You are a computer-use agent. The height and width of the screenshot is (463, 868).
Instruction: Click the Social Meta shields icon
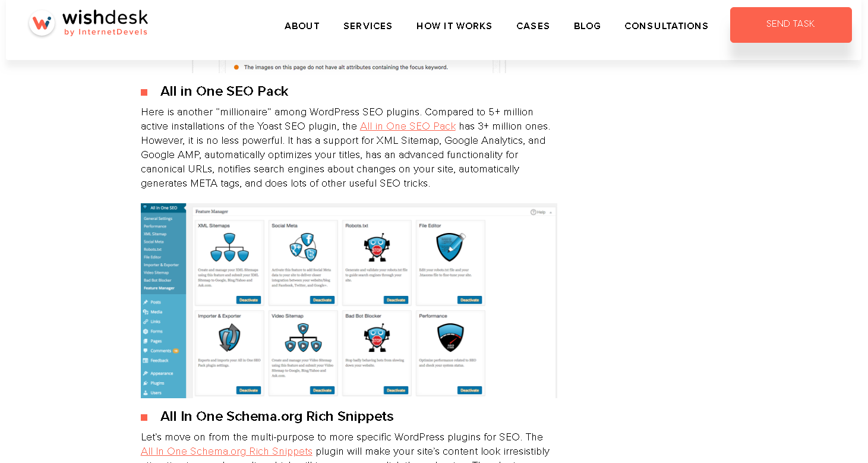[x=303, y=247]
